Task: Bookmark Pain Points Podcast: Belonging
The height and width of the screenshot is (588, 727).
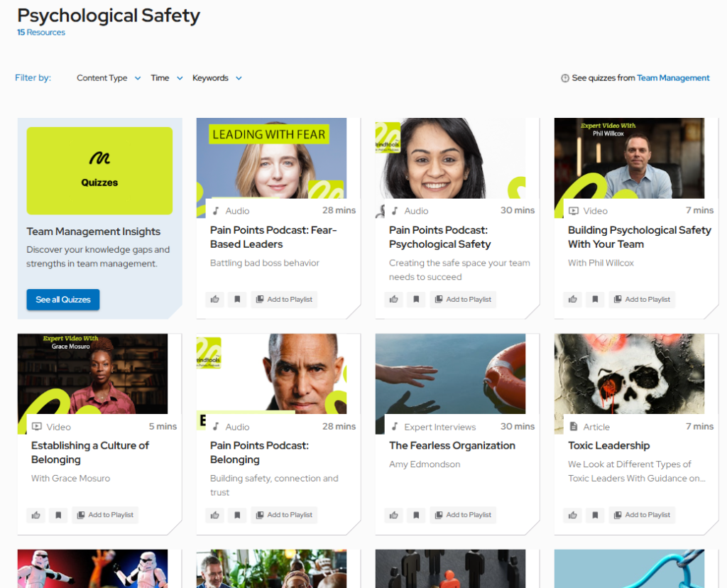Action: click(237, 515)
